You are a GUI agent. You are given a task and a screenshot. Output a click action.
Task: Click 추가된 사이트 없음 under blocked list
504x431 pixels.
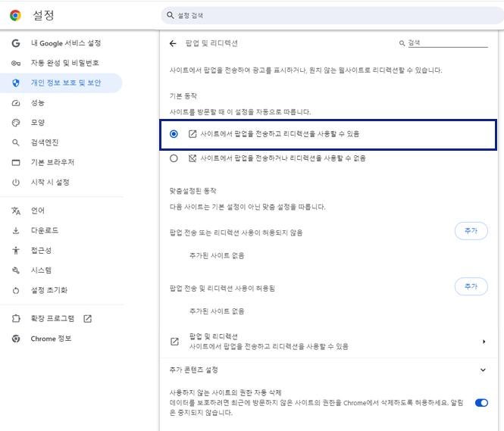click(217, 255)
